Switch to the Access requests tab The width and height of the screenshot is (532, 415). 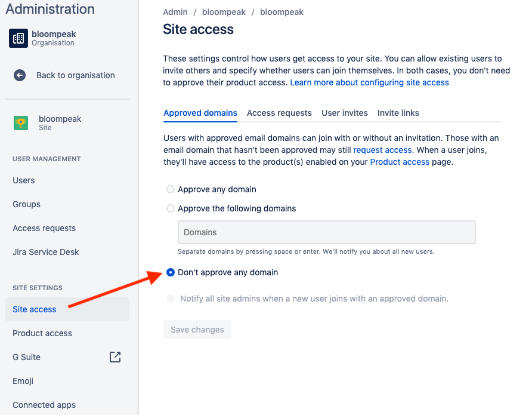click(x=279, y=113)
